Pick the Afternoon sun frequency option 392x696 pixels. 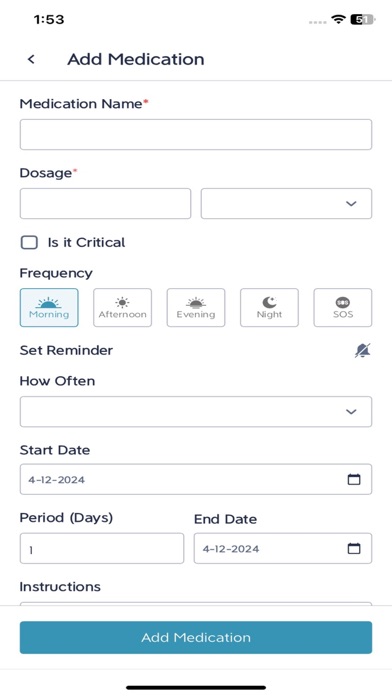(122, 308)
